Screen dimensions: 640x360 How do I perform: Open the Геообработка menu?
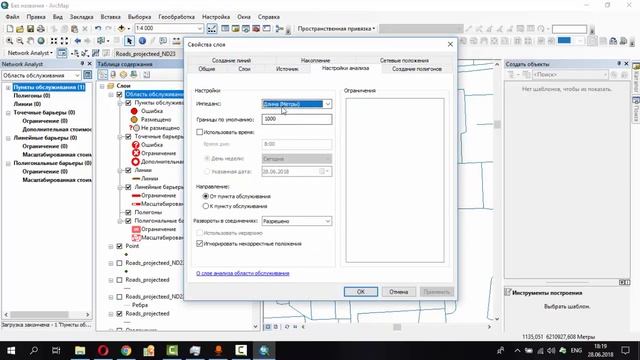pos(176,17)
